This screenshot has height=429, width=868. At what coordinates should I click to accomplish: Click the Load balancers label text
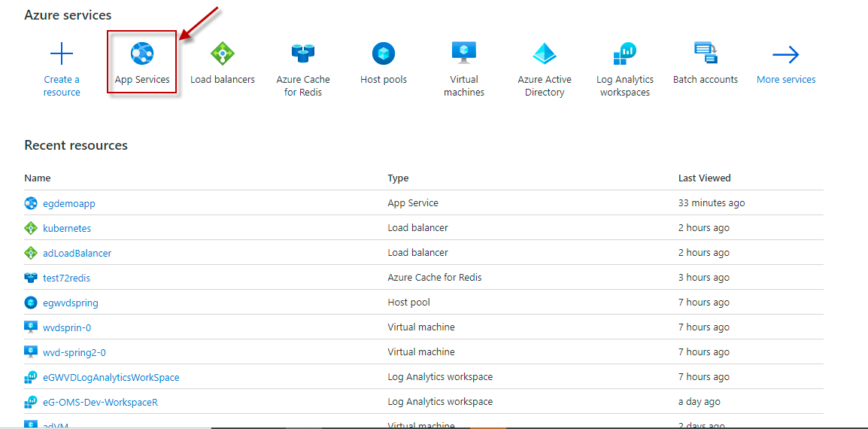click(x=223, y=79)
